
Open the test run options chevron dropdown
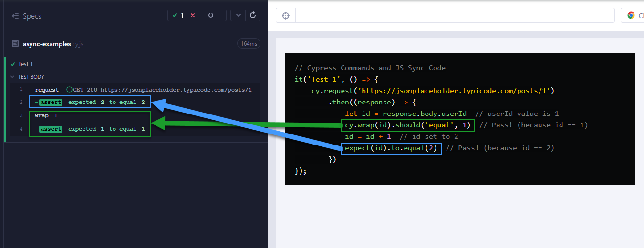coord(238,15)
